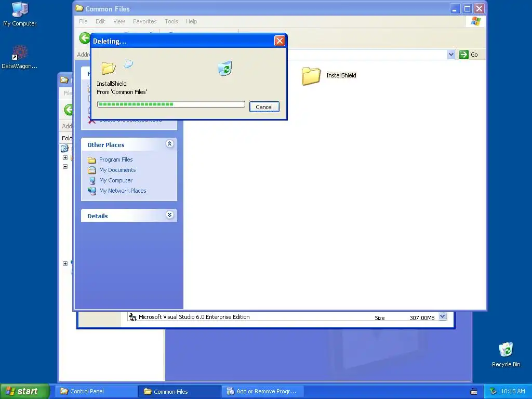Screen dimensions: 532x399
Task: Click the Program Files folder icon
Action: (92, 160)
